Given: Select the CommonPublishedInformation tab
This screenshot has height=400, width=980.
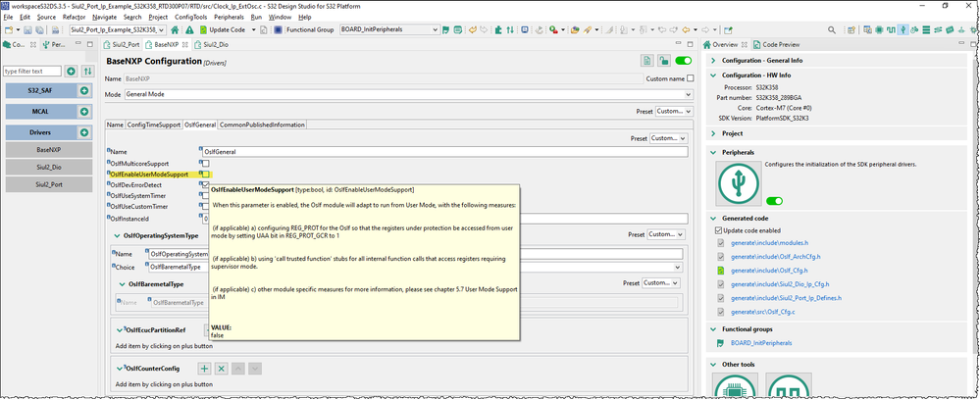Looking at the screenshot, I should click(x=261, y=125).
